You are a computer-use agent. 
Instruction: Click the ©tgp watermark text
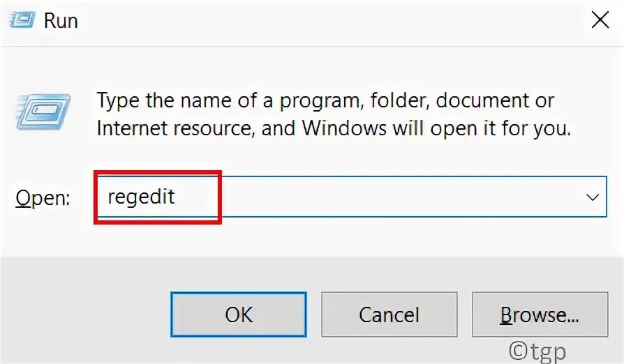click(537, 351)
